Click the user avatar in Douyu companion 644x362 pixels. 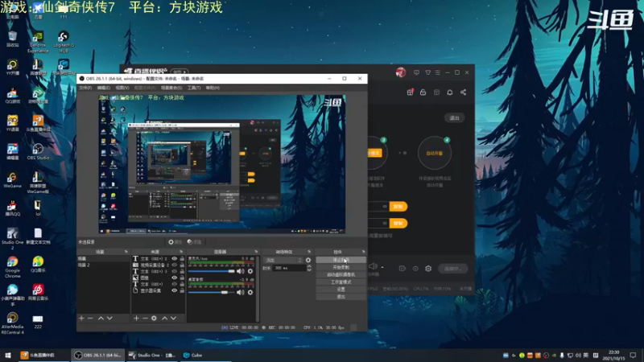coord(401,72)
